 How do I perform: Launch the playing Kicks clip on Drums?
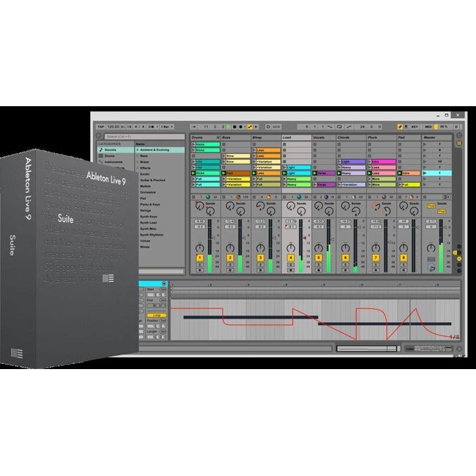193,173
